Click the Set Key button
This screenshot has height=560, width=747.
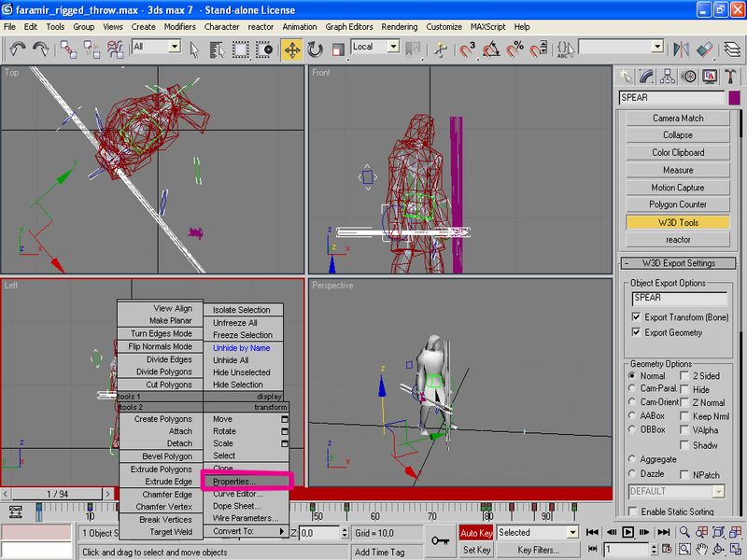(x=476, y=550)
